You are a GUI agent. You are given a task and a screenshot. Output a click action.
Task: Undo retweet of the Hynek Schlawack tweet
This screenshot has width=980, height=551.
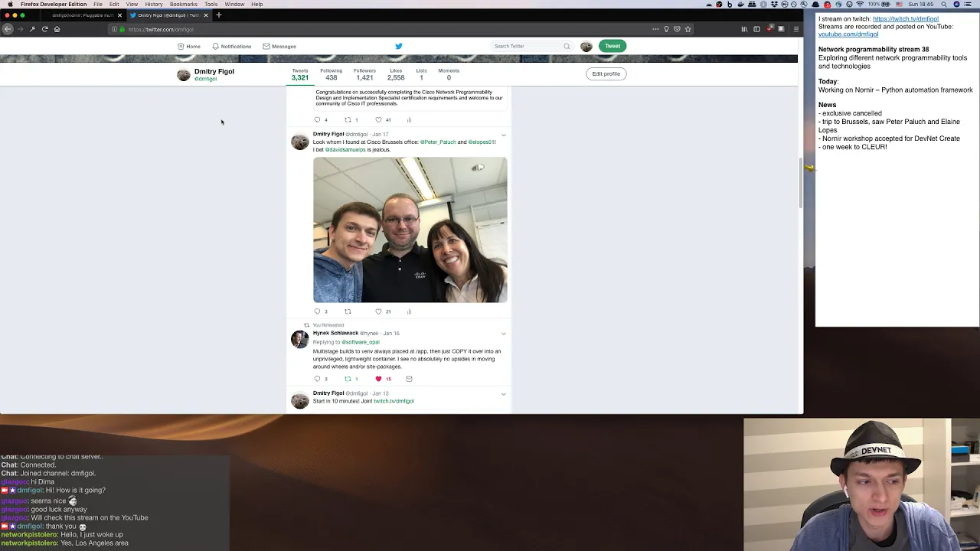(x=348, y=379)
